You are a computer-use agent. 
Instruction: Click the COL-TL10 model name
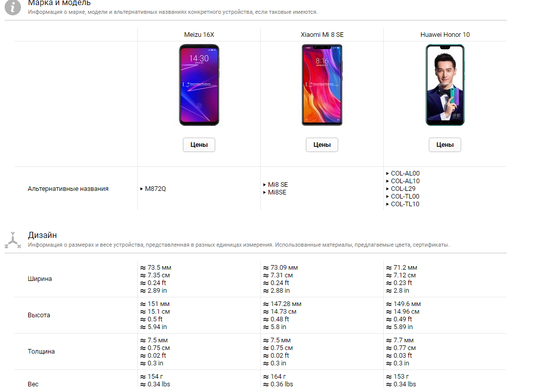405,204
